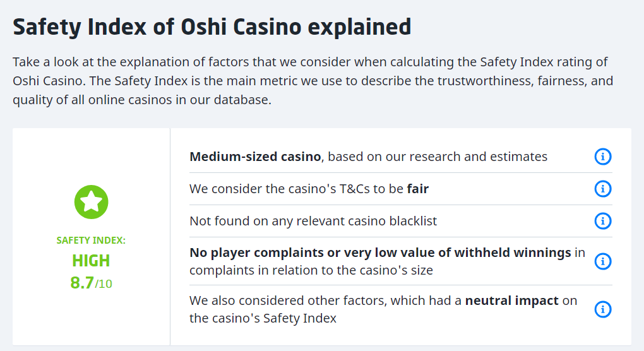Click 'based on our research and estimates' text
644x351 pixels.
tap(438, 157)
